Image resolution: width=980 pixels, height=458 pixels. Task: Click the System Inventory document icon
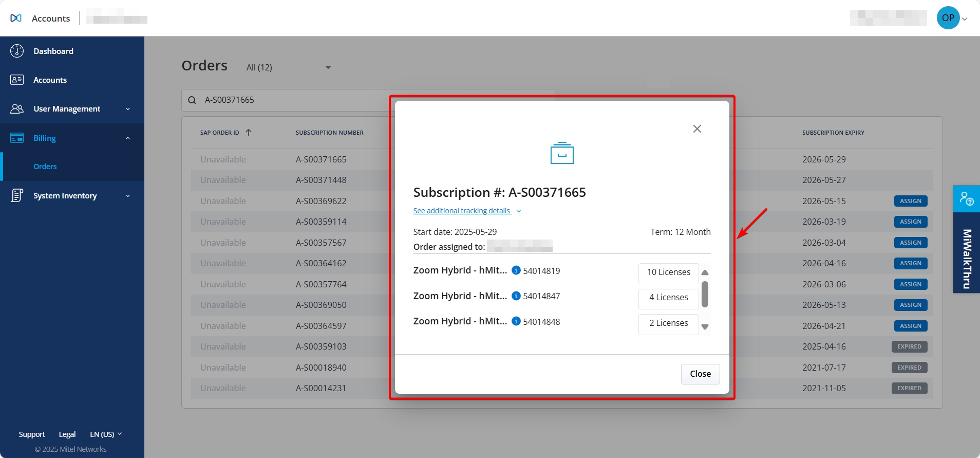pyautogui.click(x=17, y=195)
